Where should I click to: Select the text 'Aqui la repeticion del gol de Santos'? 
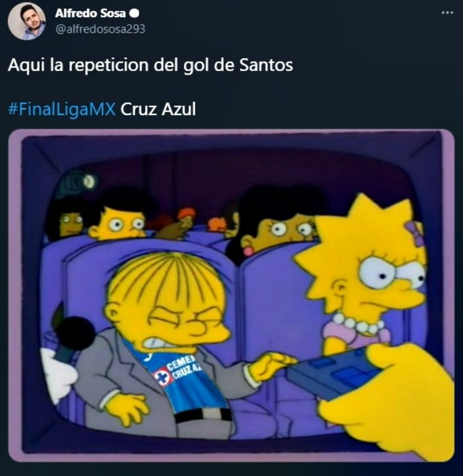click(x=150, y=65)
